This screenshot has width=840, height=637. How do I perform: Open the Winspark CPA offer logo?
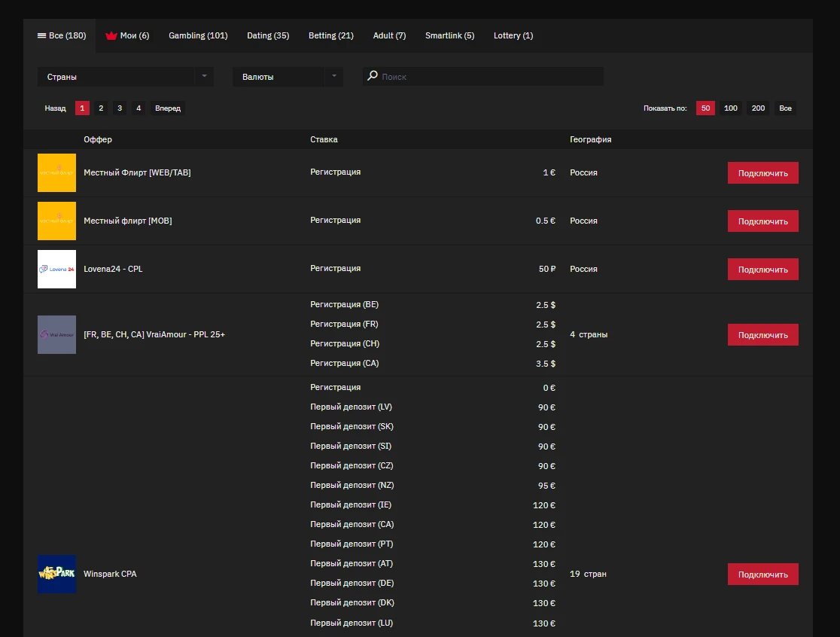click(x=56, y=574)
